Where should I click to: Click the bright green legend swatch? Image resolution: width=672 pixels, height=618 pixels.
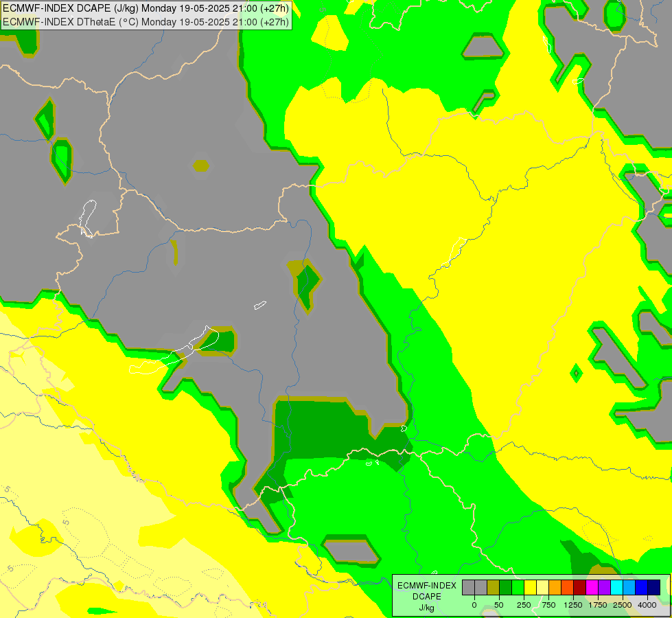(518, 588)
